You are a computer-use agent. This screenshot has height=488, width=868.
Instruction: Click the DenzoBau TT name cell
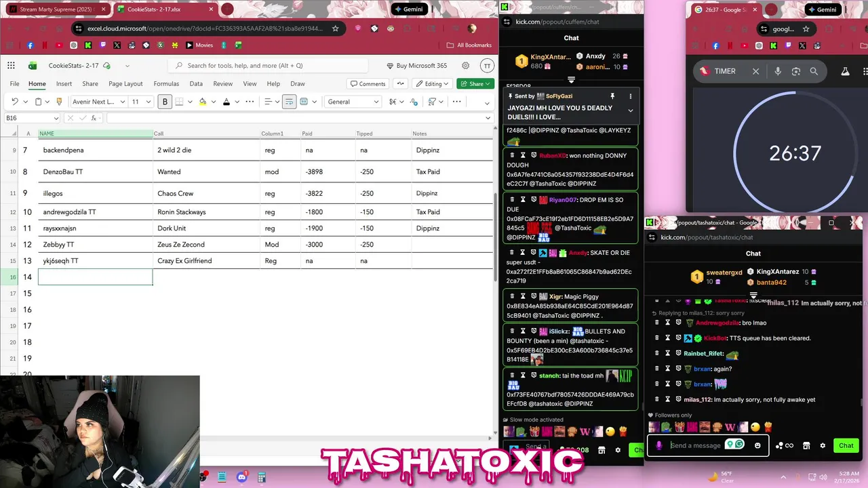click(96, 171)
